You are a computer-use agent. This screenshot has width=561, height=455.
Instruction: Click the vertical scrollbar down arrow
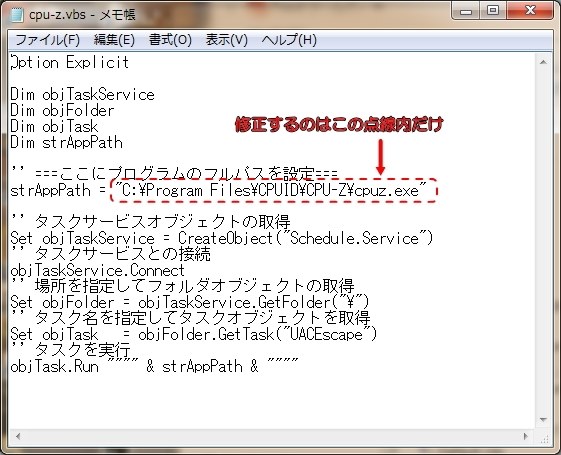pos(543,420)
